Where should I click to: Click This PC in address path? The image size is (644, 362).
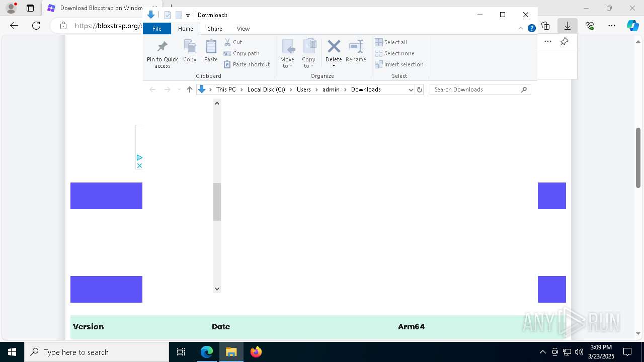click(226, 89)
